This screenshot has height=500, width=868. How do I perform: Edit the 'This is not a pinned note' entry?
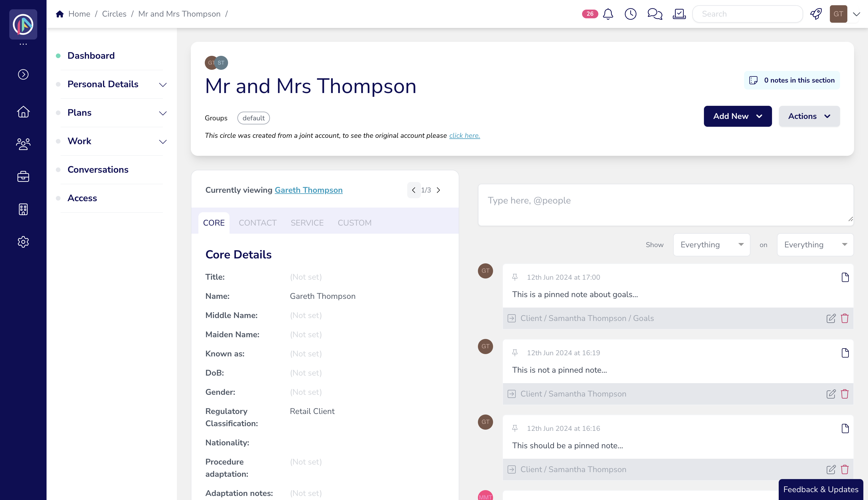[831, 394]
